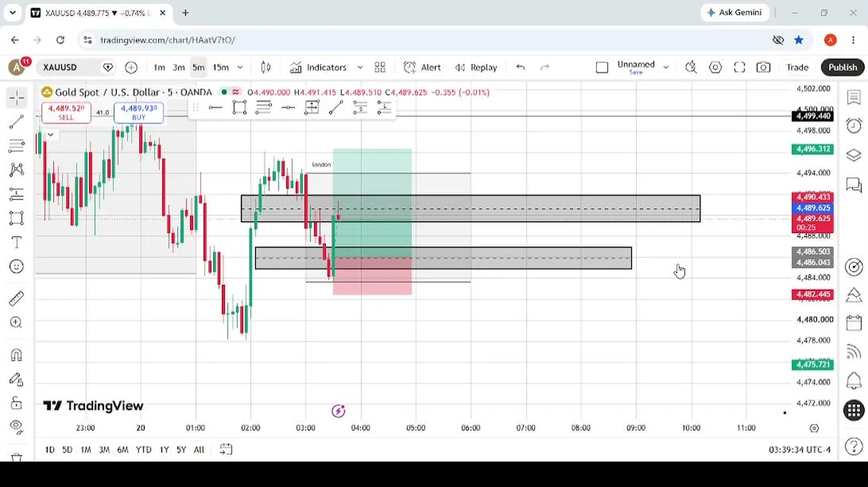This screenshot has height=487, width=868.
Task: Publish the chart idea
Action: pos(842,67)
